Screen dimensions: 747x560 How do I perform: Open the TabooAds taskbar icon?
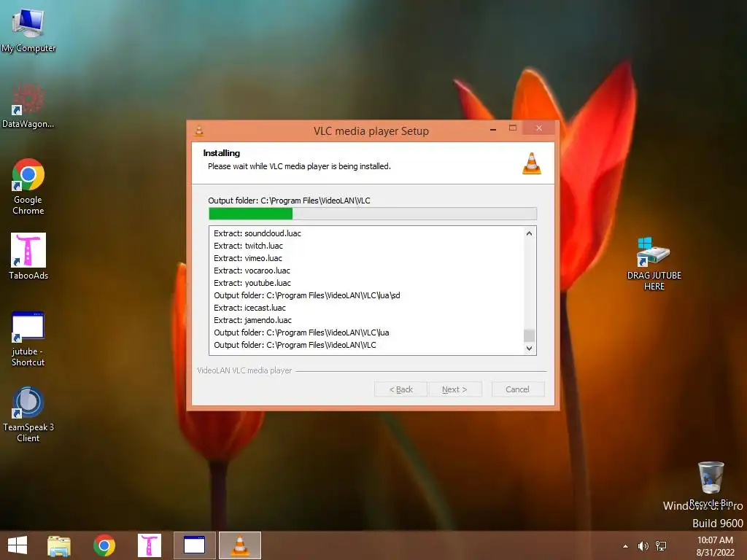150,545
